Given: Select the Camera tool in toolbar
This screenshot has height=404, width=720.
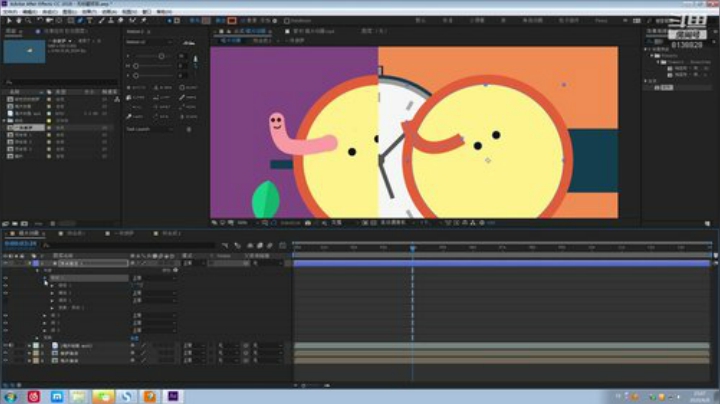Looking at the screenshot, I should click(49, 20).
